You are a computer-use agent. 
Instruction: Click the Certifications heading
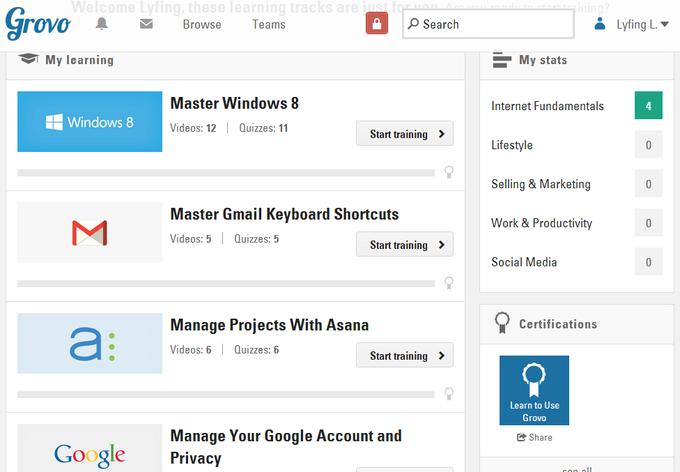click(558, 324)
